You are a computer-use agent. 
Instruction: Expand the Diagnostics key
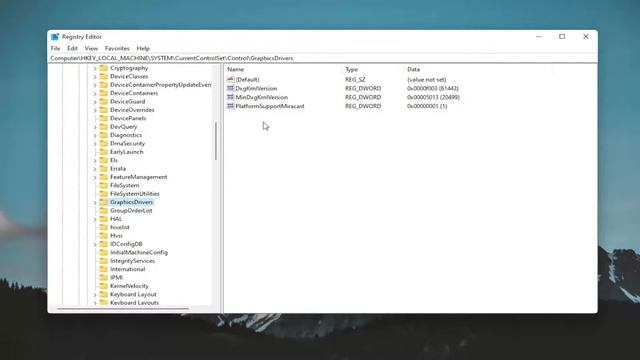(x=95, y=135)
